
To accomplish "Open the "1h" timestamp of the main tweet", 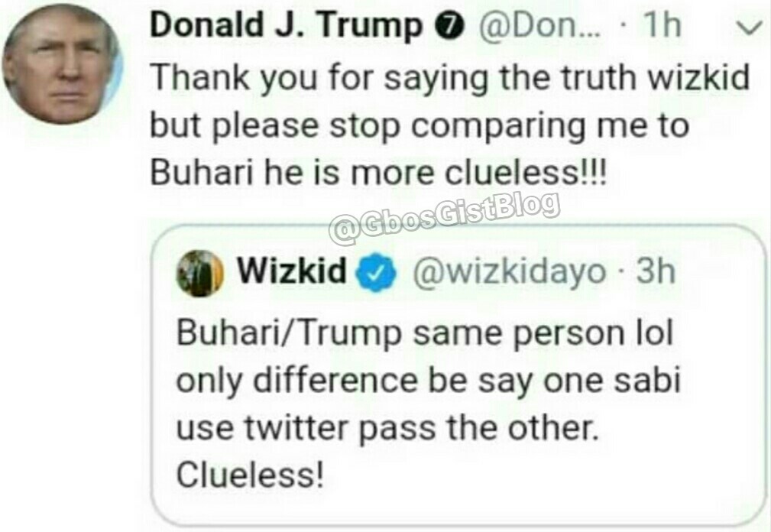I will [660, 28].
